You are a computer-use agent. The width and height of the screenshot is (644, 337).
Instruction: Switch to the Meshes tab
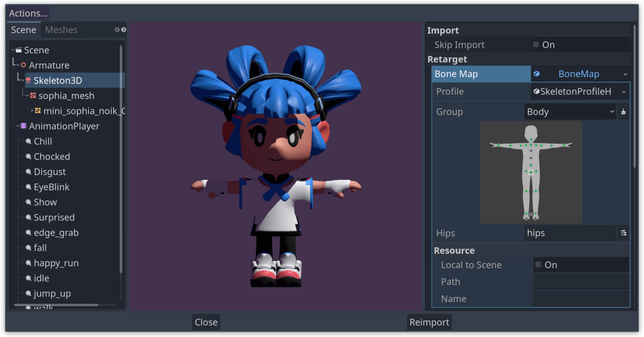point(61,30)
